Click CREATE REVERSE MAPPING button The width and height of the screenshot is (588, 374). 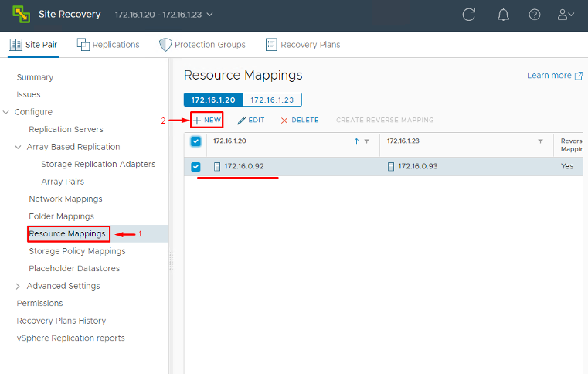(x=385, y=120)
